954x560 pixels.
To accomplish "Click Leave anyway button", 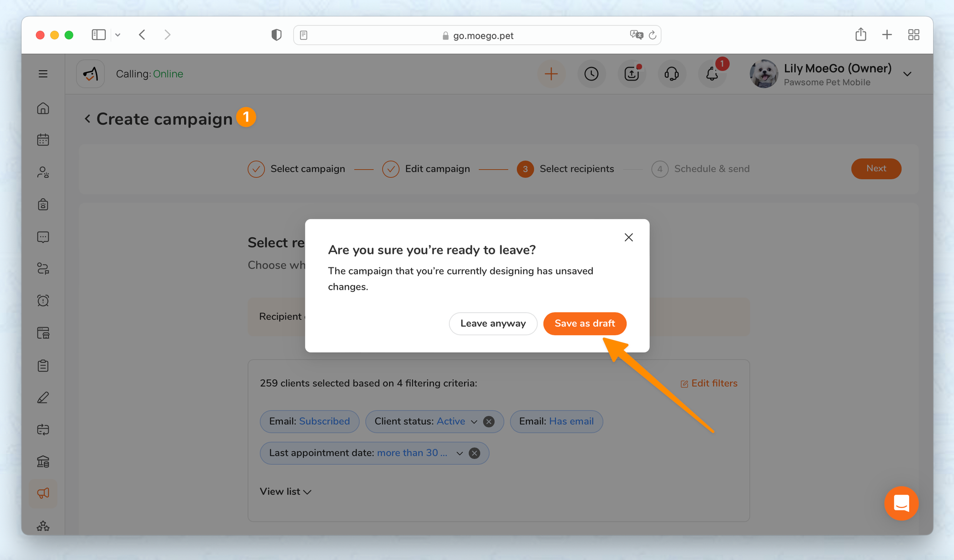I will point(493,324).
